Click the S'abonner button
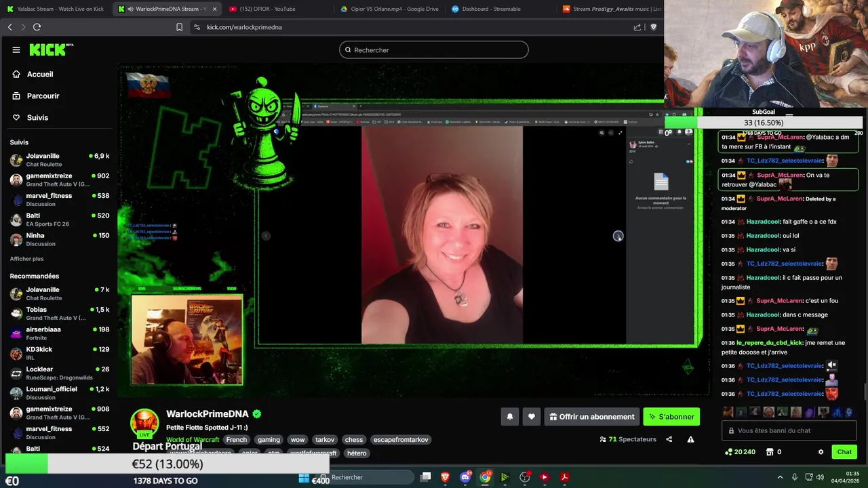 tap(671, 417)
